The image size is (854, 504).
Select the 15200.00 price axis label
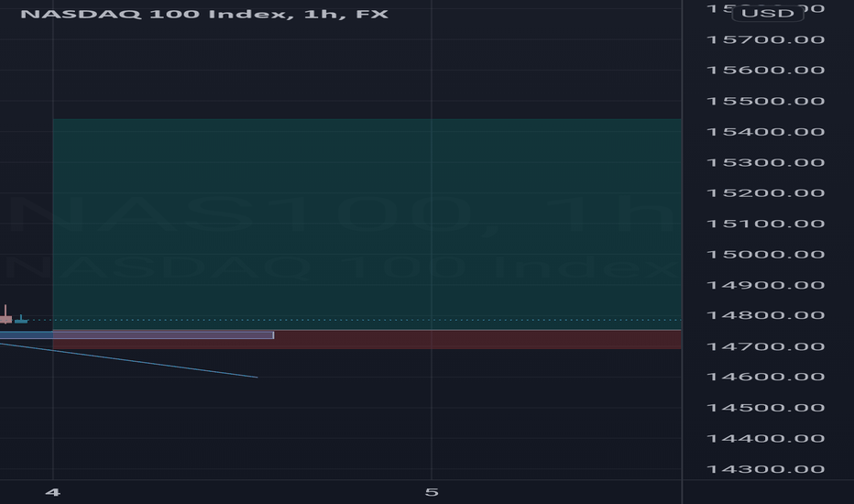765,192
